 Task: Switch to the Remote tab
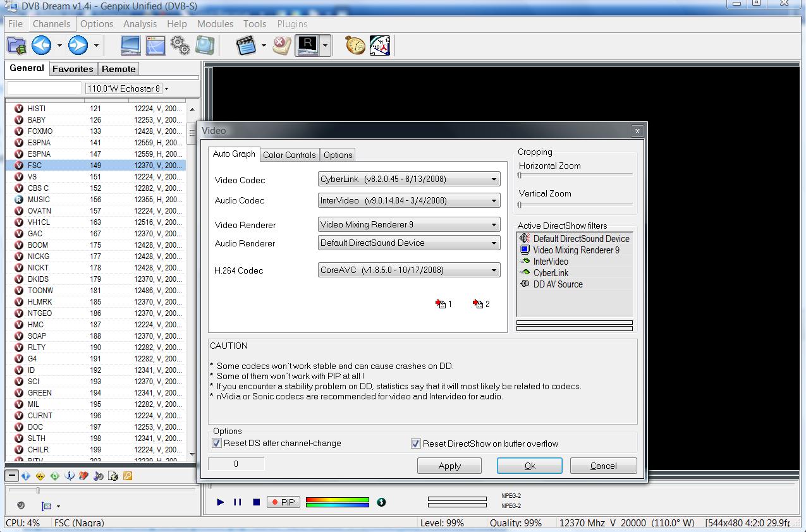tap(119, 69)
